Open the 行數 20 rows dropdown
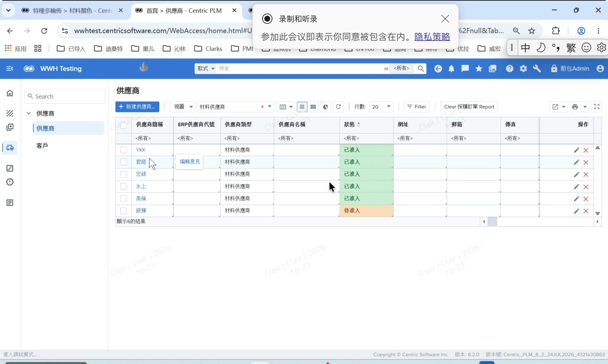608x364 pixels. 381,107
